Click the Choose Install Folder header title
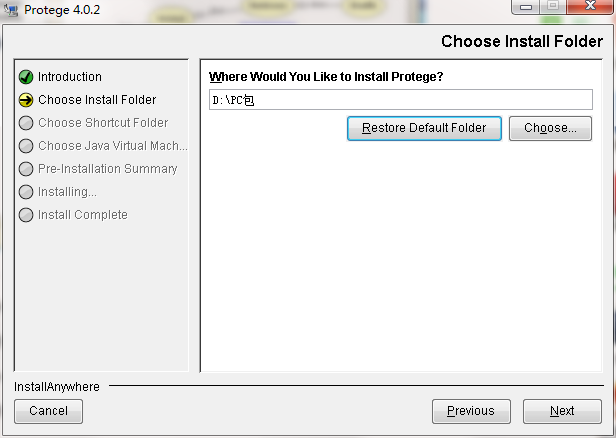 [x=522, y=42]
